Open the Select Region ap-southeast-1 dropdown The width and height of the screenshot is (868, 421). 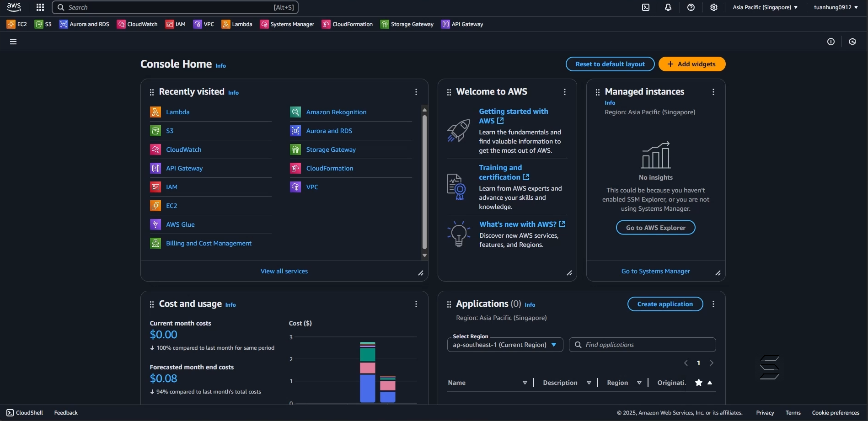pyautogui.click(x=505, y=345)
